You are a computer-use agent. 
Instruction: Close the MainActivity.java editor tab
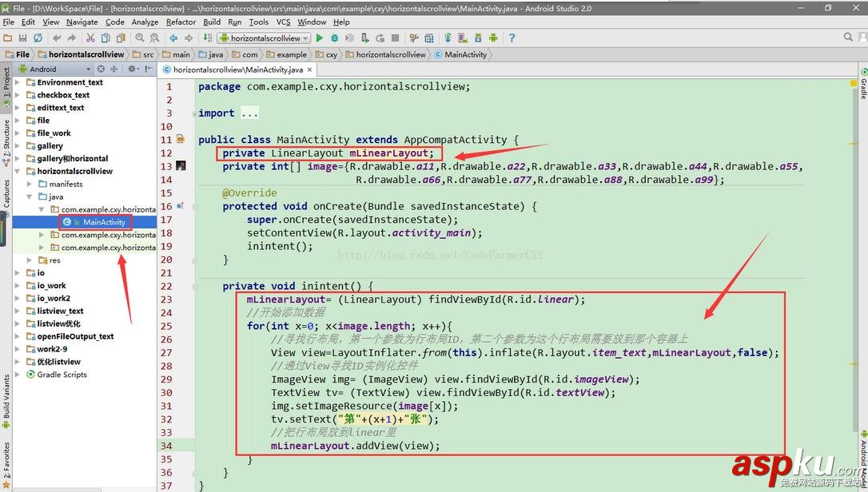(x=309, y=69)
